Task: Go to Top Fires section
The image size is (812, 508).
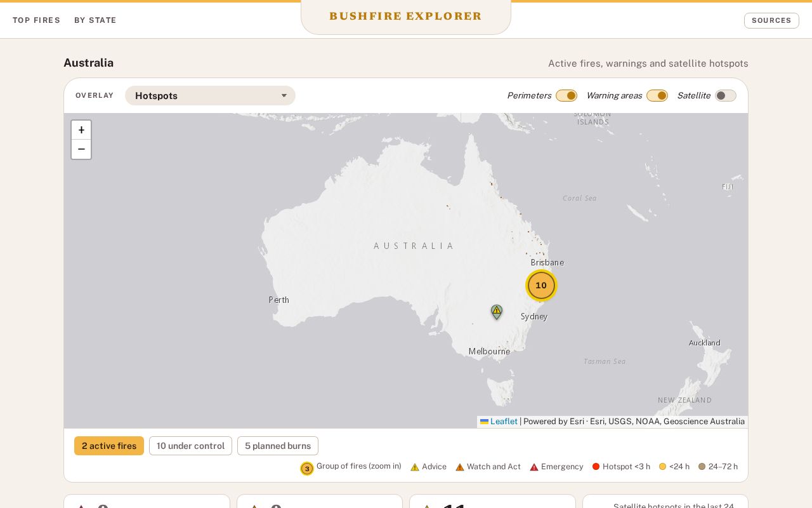Action: [x=36, y=20]
